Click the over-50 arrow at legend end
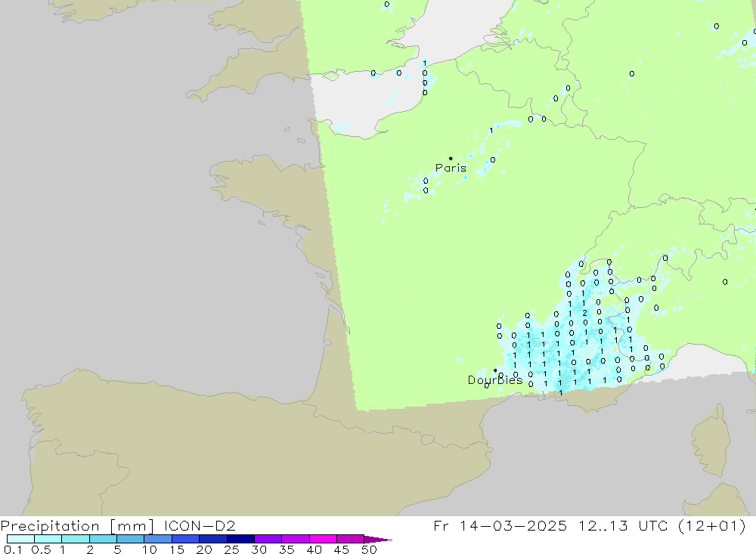The height and width of the screenshot is (554, 756). 377,540
